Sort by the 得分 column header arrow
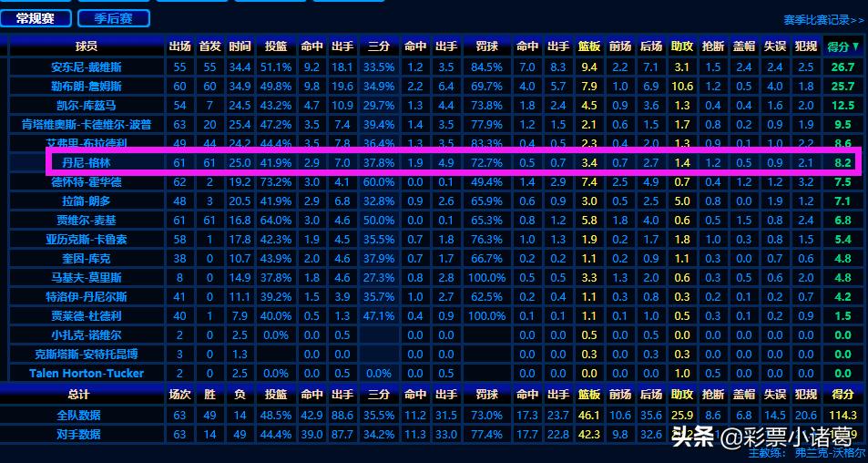The height and width of the screenshot is (463, 868). [x=855, y=46]
